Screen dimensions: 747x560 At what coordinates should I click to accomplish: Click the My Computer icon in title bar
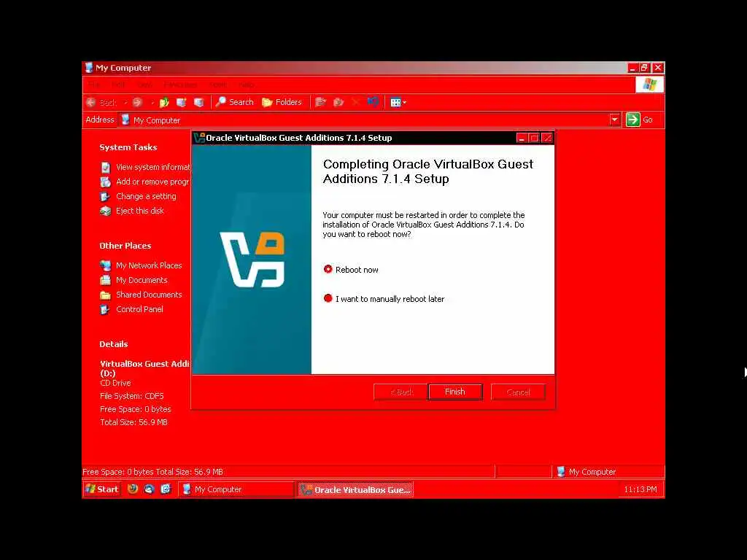[x=89, y=68]
